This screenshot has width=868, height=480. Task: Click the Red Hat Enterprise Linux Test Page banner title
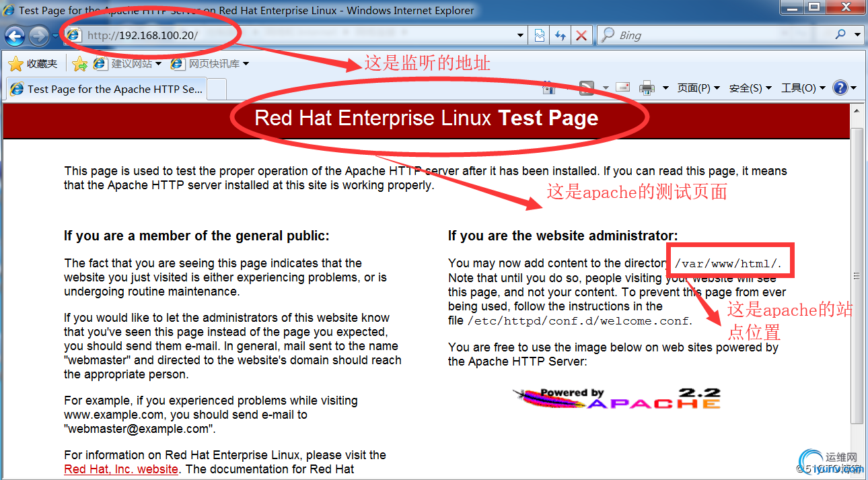click(x=427, y=118)
